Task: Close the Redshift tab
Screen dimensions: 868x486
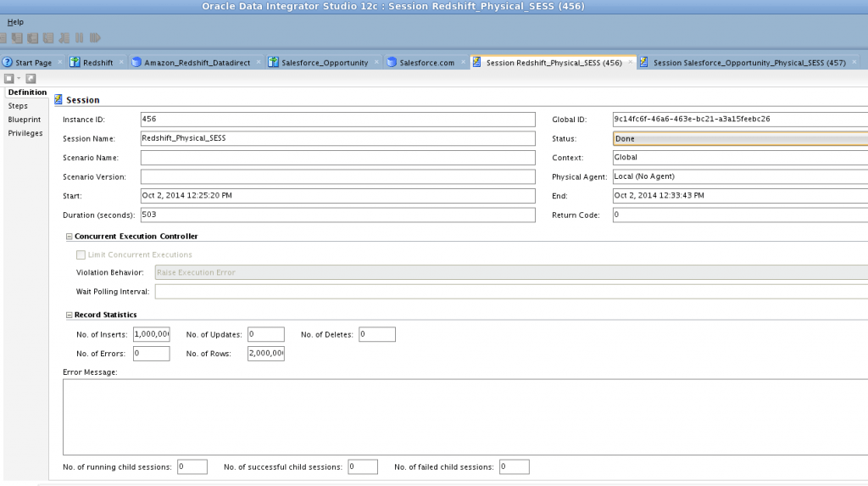Action: 121,63
